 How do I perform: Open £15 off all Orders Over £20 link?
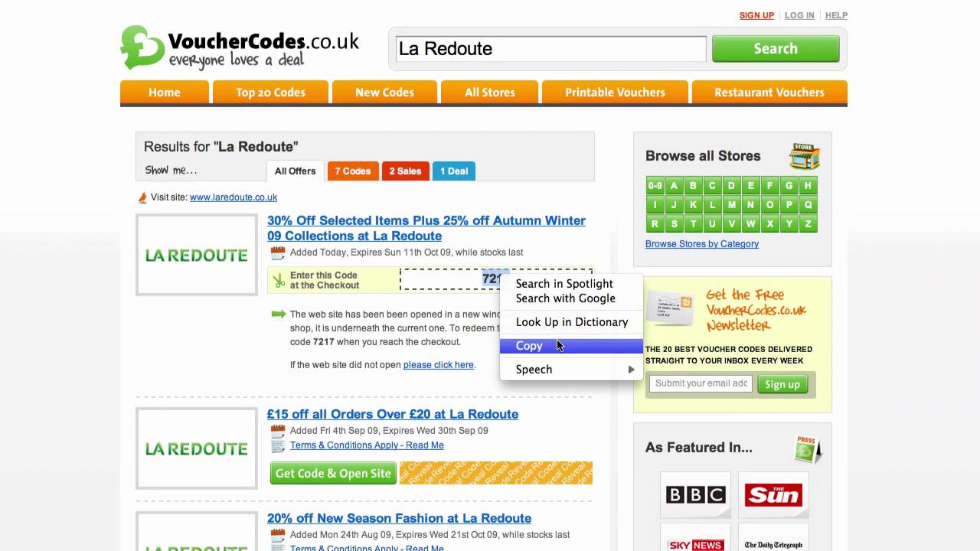click(x=393, y=414)
